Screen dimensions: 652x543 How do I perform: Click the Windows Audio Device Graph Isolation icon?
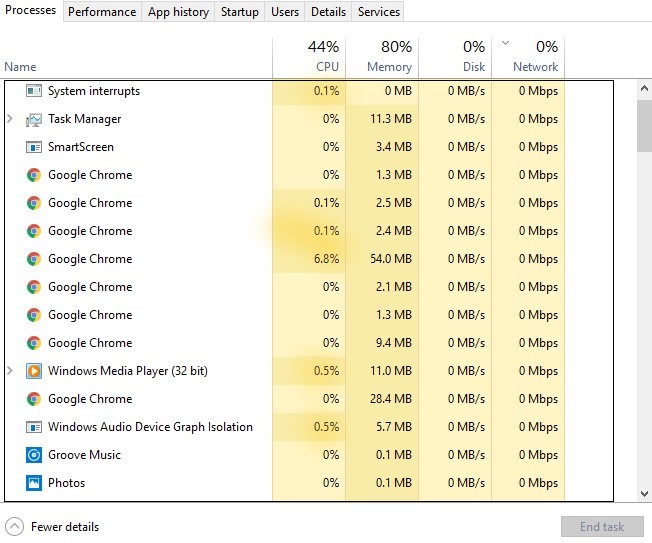click(34, 427)
